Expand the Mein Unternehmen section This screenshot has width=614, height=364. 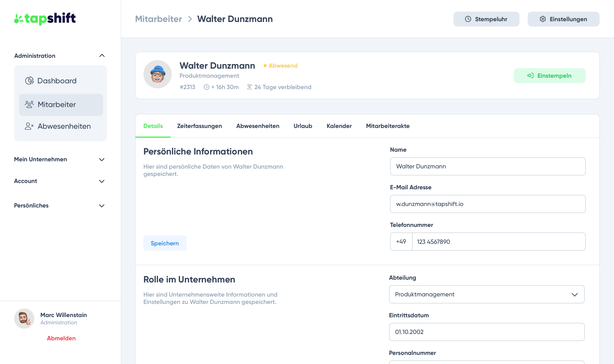tap(102, 160)
